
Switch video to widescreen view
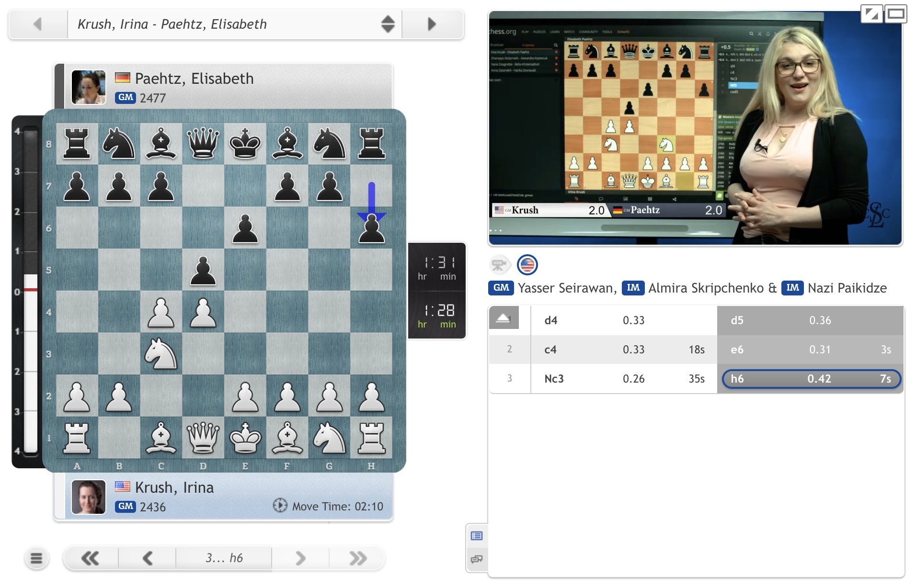pos(895,14)
